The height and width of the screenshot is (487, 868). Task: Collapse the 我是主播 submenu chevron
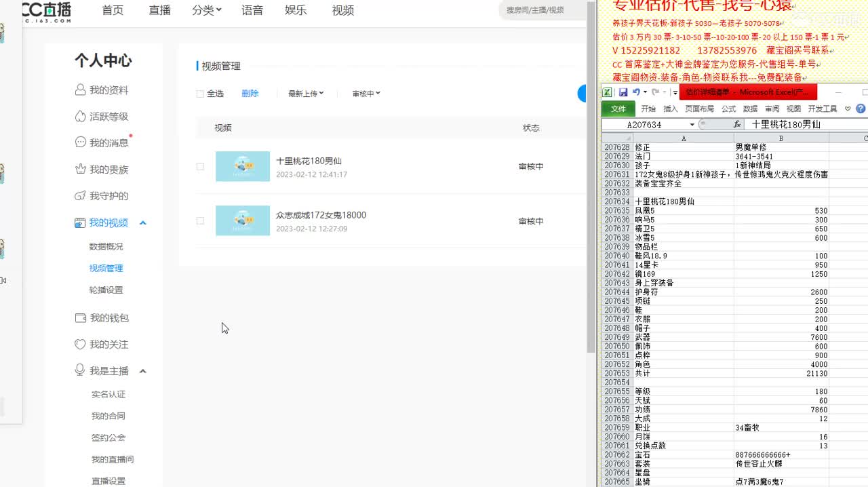pyautogui.click(x=143, y=371)
